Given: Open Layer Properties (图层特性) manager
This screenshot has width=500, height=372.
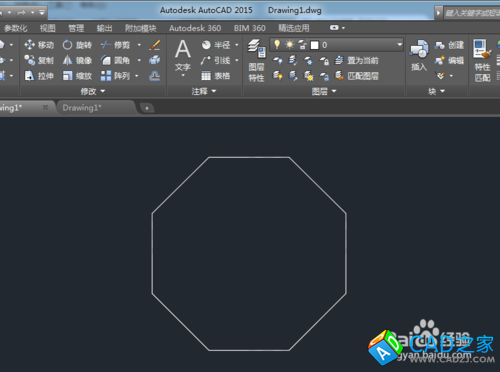Looking at the screenshot, I should [x=256, y=61].
